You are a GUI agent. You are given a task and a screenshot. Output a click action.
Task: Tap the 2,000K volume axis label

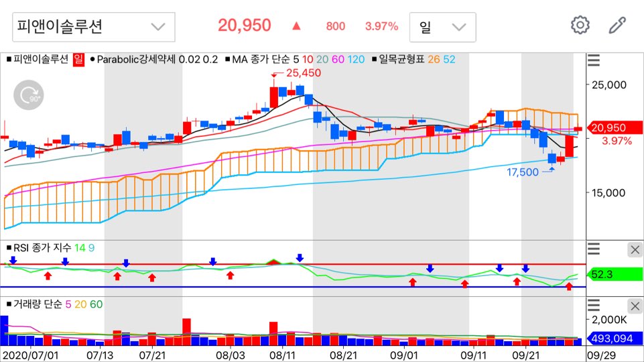(609, 320)
